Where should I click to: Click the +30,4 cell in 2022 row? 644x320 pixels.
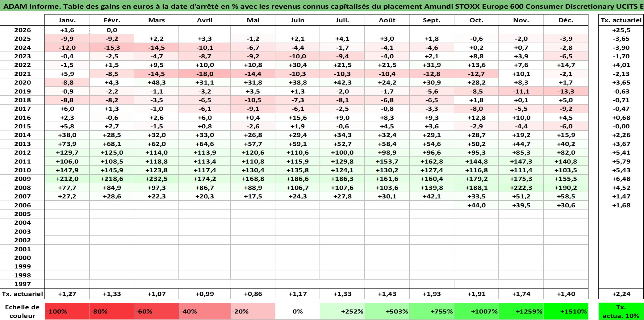[x=298, y=65]
